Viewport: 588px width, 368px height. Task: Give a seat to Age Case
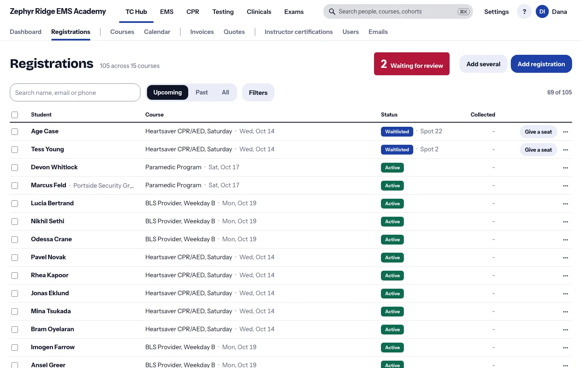point(538,132)
